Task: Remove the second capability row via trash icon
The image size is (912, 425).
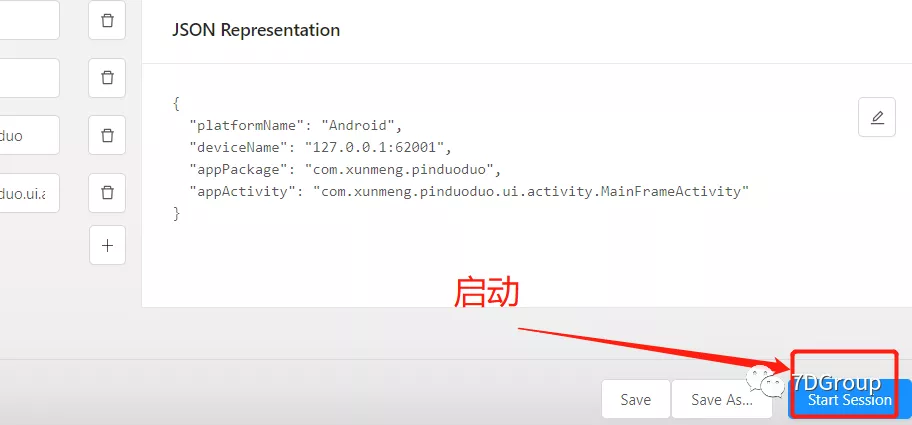Action: point(107,77)
